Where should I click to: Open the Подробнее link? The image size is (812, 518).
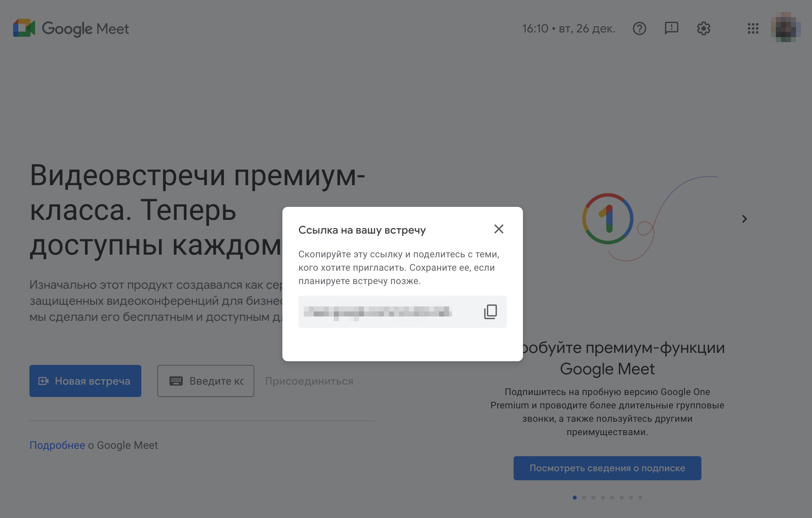(57, 445)
